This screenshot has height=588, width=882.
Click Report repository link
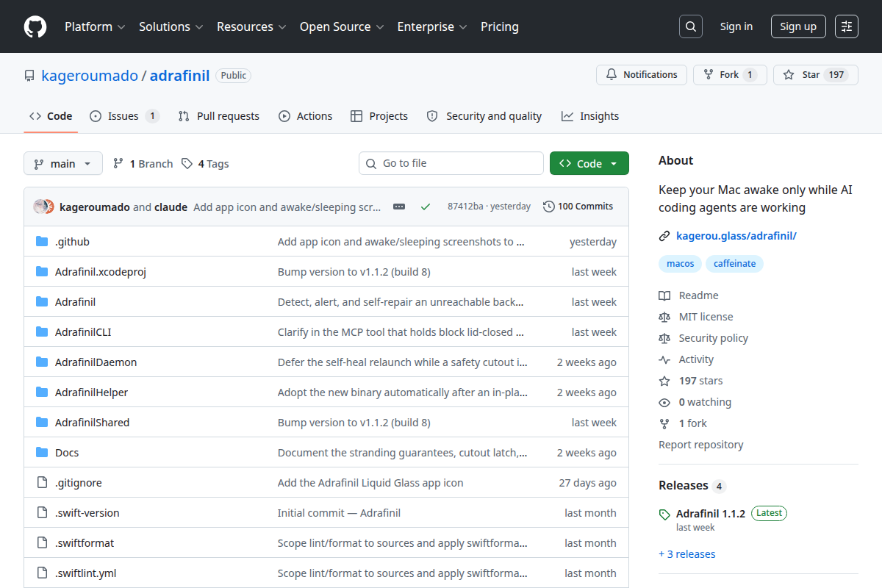pos(701,445)
